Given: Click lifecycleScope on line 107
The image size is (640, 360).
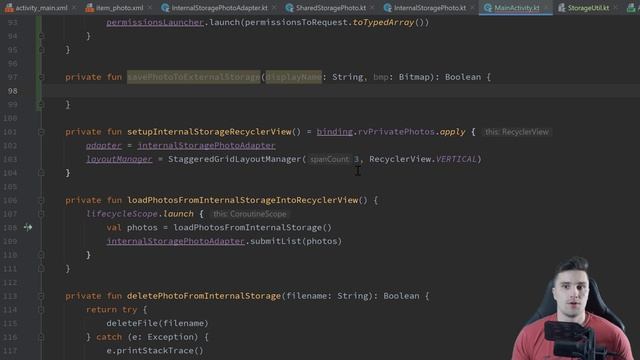Looking at the screenshot, I should (x=122, y=214).
